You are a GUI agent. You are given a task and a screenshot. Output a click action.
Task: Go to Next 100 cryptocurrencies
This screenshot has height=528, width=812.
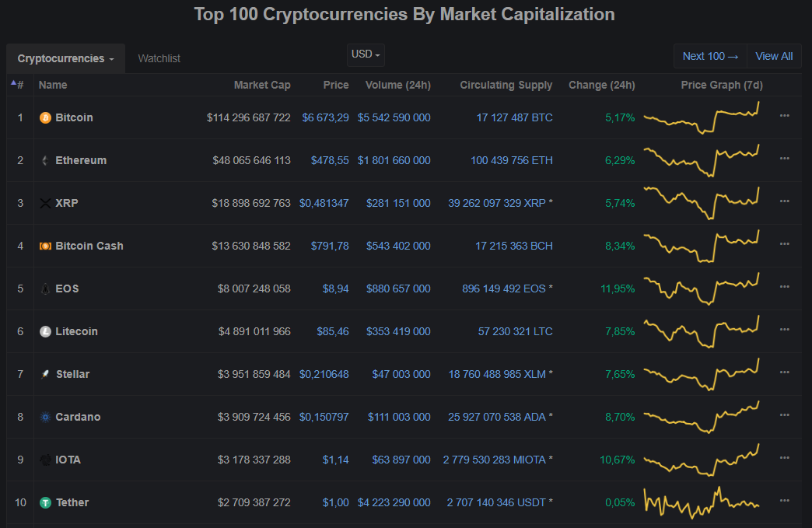(x=710, y=56)
